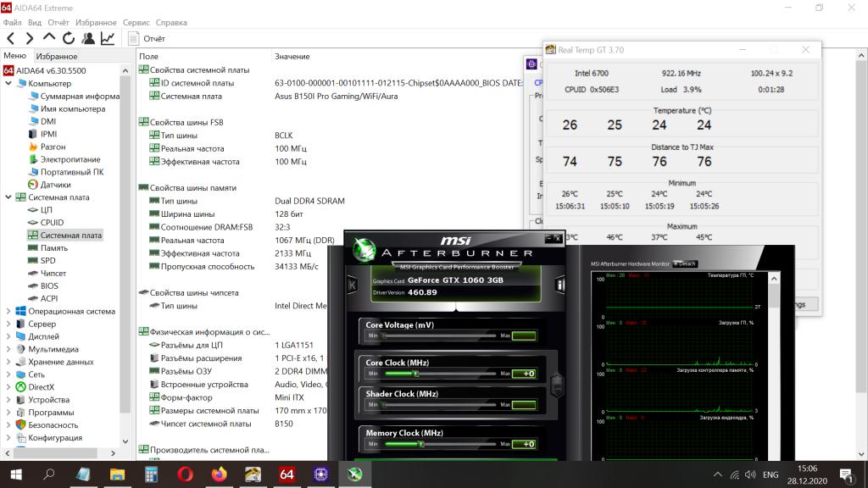Click the Memory Clock value field
The image size is (868, 488).
(525, 444)
